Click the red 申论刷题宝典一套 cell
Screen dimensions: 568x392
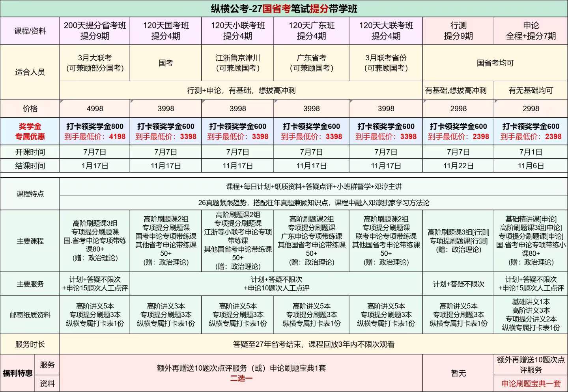click(531, 383)
